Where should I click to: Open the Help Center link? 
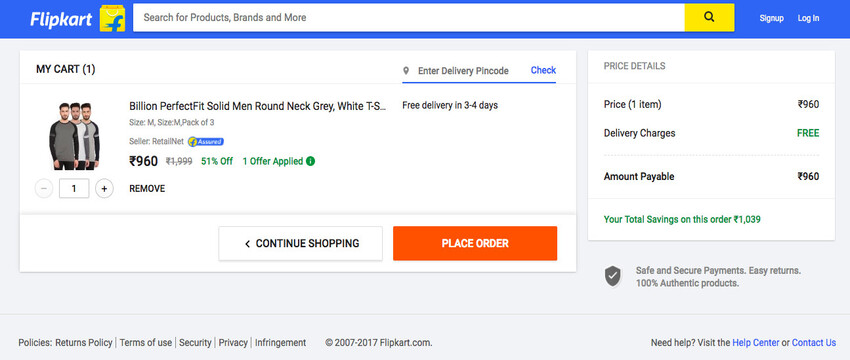point(756,343)
